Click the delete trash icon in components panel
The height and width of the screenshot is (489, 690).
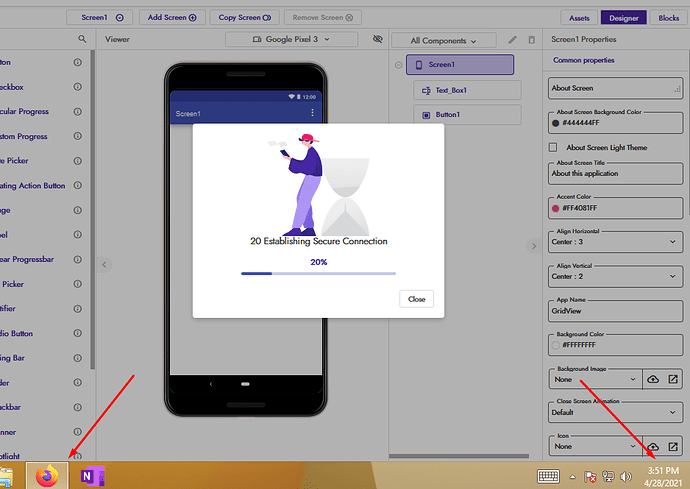pyautogui.click(x=532, y=40)
